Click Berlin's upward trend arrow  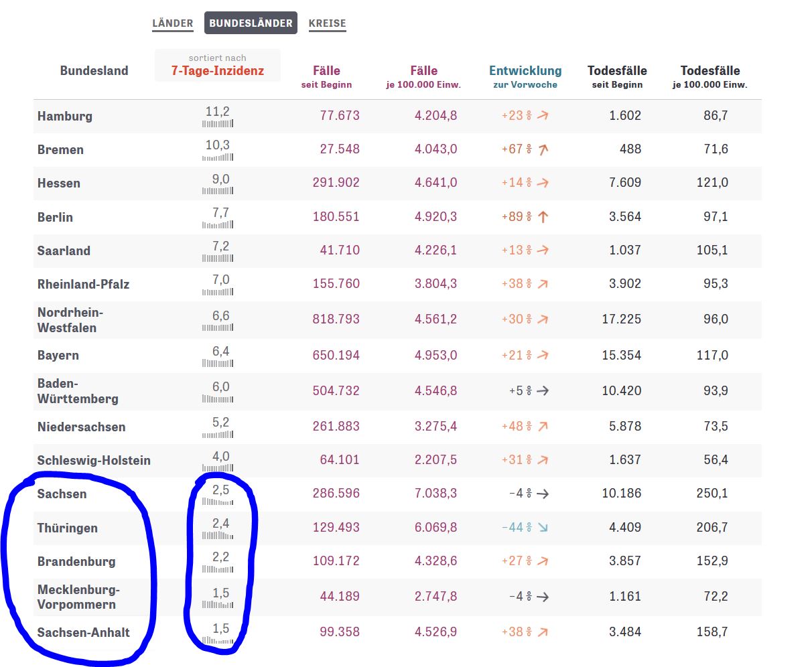543,217
